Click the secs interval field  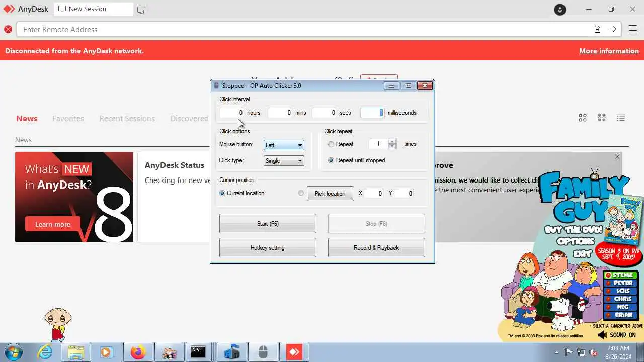coord(325,113)
